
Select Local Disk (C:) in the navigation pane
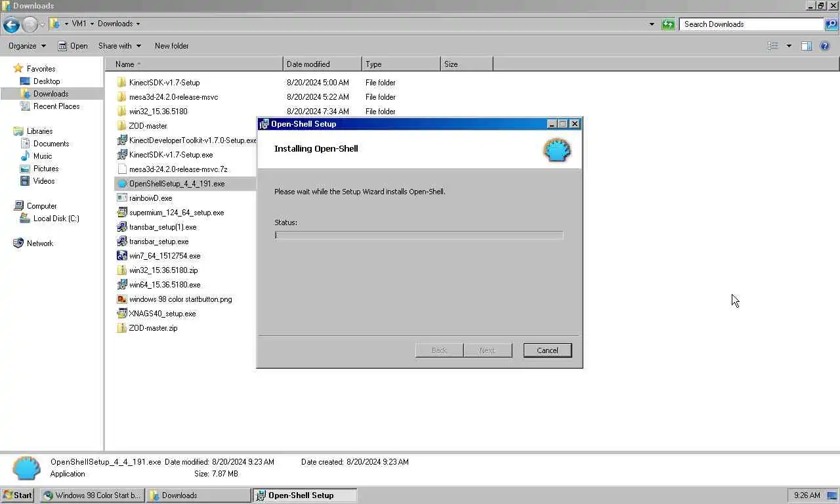click(x=56, y=219)
